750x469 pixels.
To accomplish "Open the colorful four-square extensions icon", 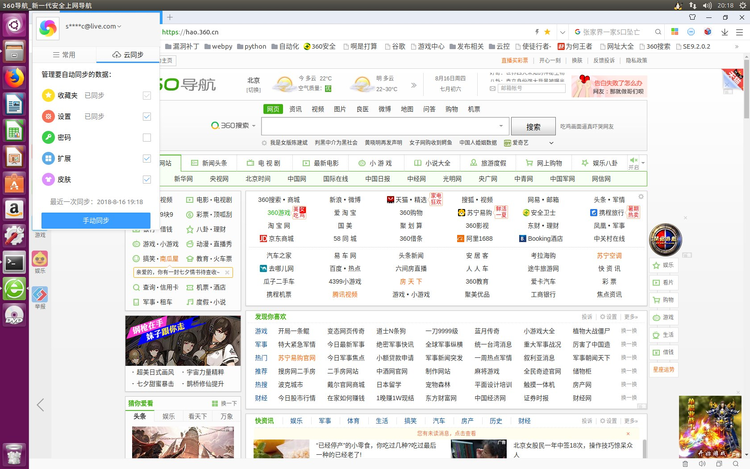I will 674,32.
